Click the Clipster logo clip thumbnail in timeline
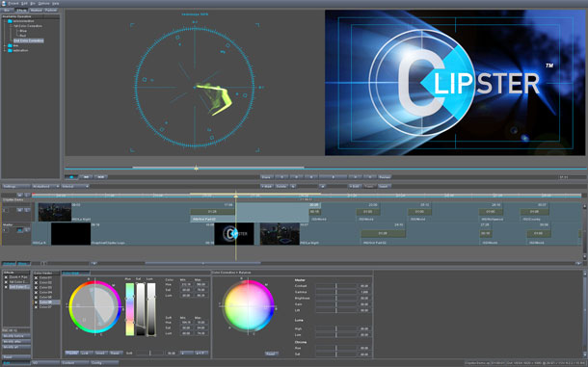Image resolution: width=588 pixels, height=367 pixels. point(233,234)
